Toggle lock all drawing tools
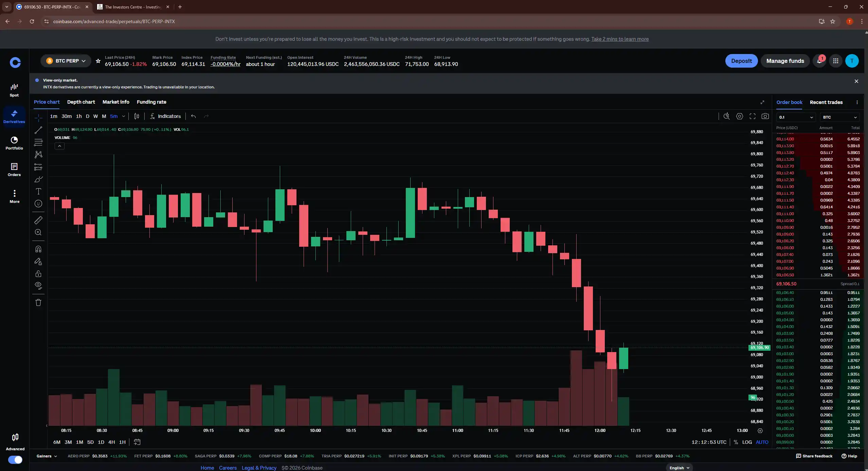Screen dimensions: 868x471 coord(38,274)
